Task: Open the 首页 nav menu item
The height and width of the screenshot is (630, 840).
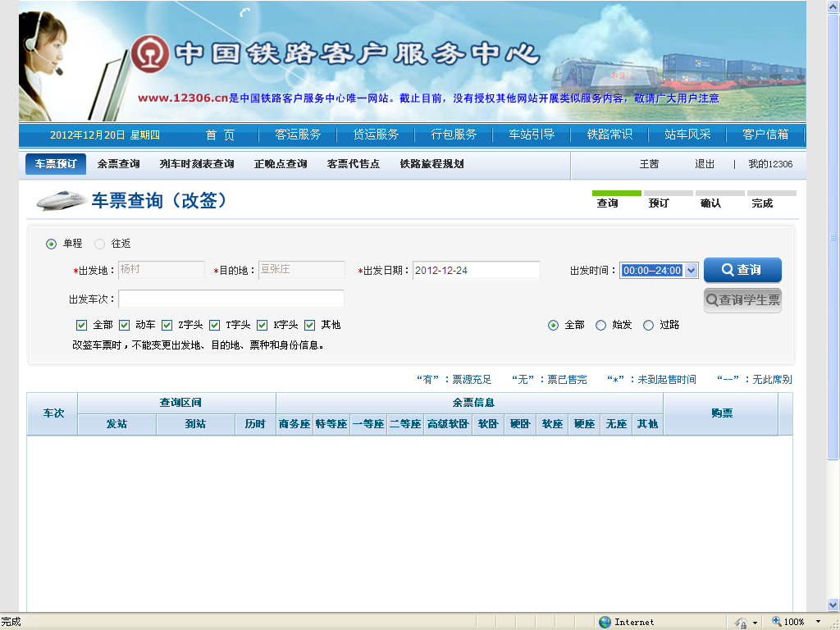Action: click(x=220, y=135)
